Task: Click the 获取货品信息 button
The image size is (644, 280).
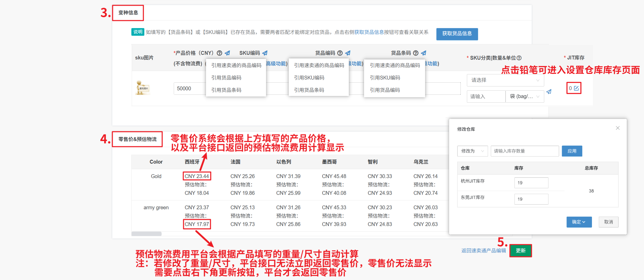Action: 457,34
